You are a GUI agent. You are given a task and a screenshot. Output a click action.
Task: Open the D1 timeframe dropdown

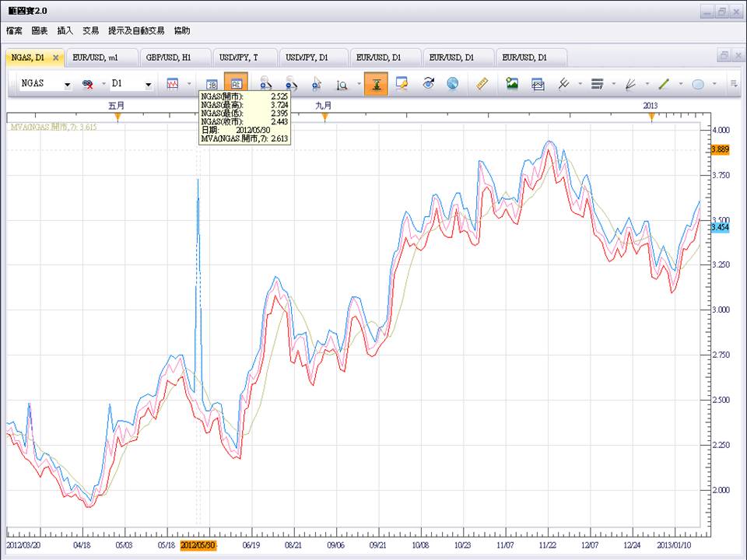click(149, 85)
